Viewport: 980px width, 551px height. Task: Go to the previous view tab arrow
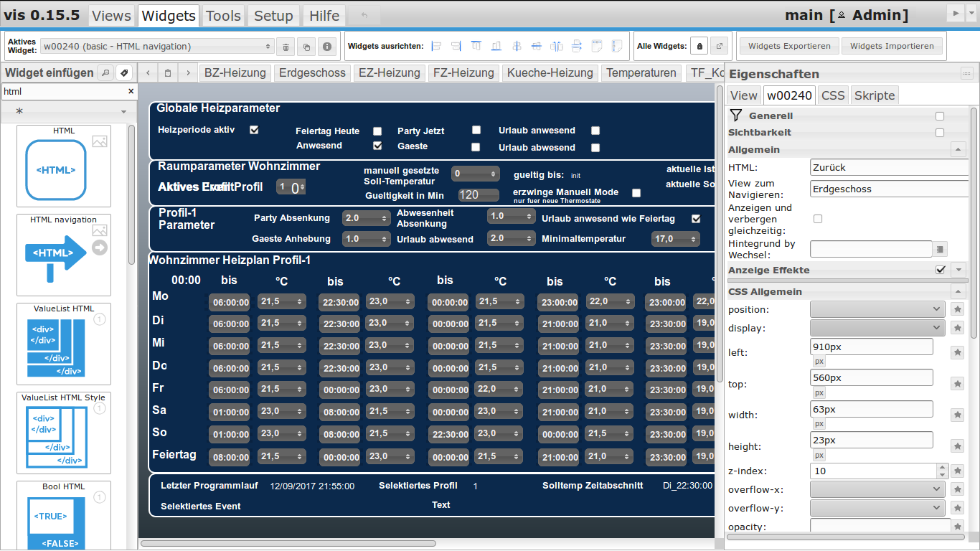pos(148,72)
